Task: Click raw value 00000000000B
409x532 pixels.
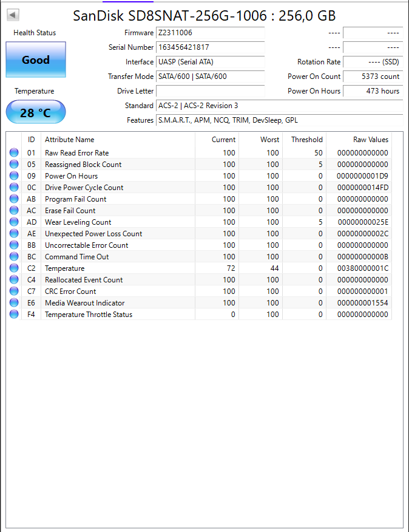Action: click(362, 257)
